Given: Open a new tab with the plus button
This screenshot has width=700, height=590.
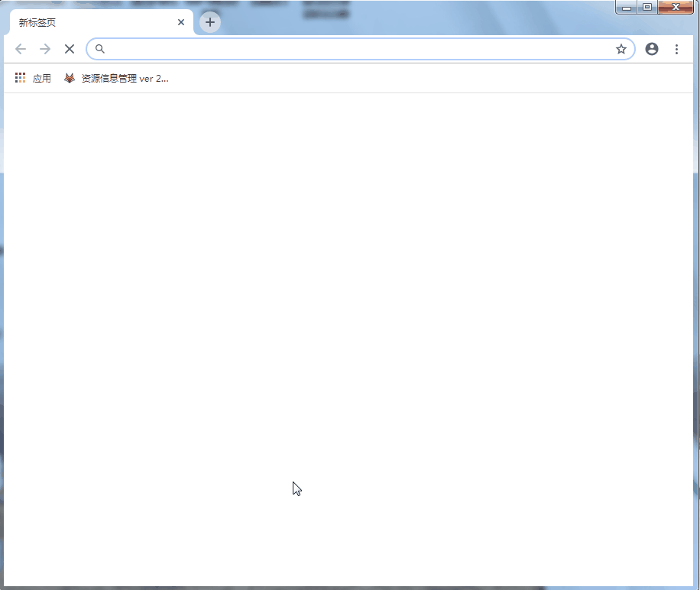Looking at the screenshot, I should (x=210, y=22).
